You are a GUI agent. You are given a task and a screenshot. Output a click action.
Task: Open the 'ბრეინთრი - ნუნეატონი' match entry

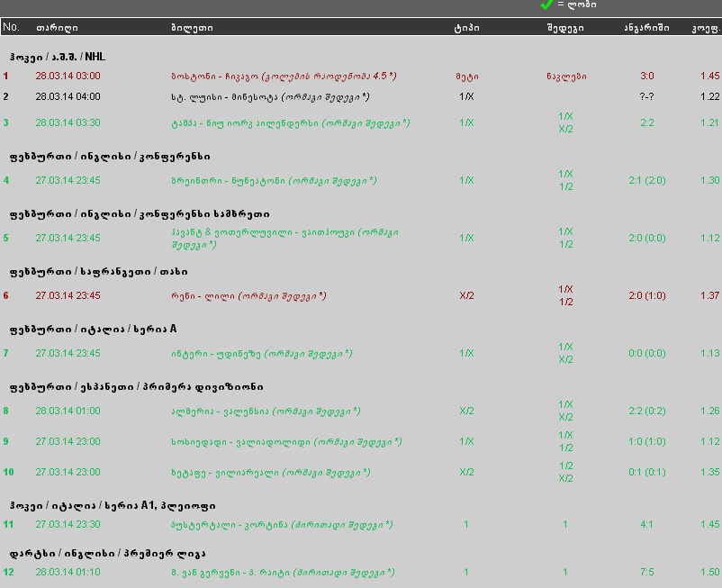tap(274, 180)
